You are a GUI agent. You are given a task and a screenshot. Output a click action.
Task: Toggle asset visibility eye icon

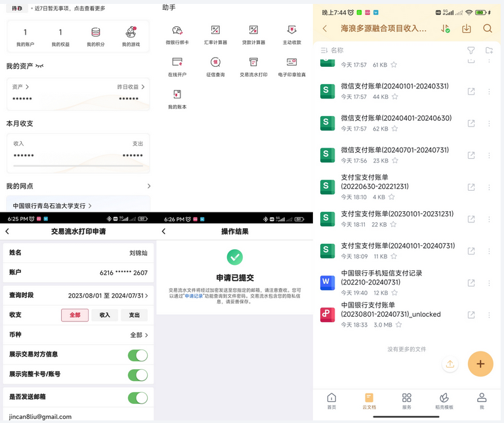39,66
